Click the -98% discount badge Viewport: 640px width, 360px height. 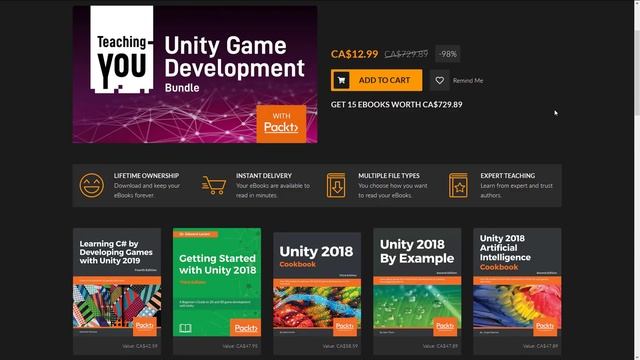[448, 54]
